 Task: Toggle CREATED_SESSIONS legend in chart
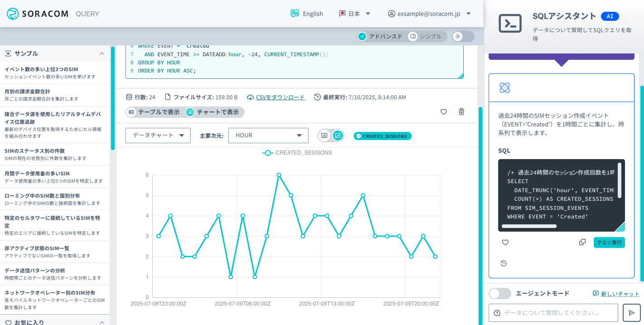coord(297,153)
